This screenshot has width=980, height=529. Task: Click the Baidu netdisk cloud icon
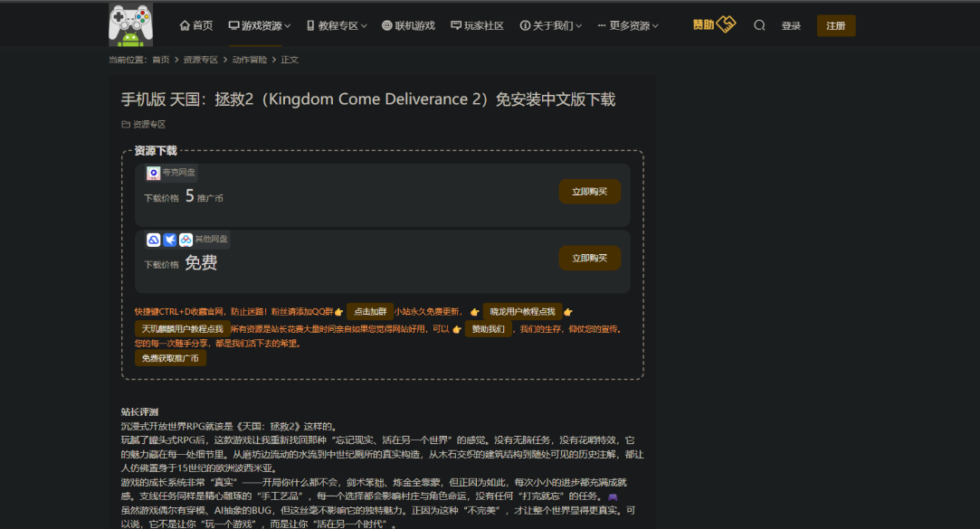(x=154, y=240)
